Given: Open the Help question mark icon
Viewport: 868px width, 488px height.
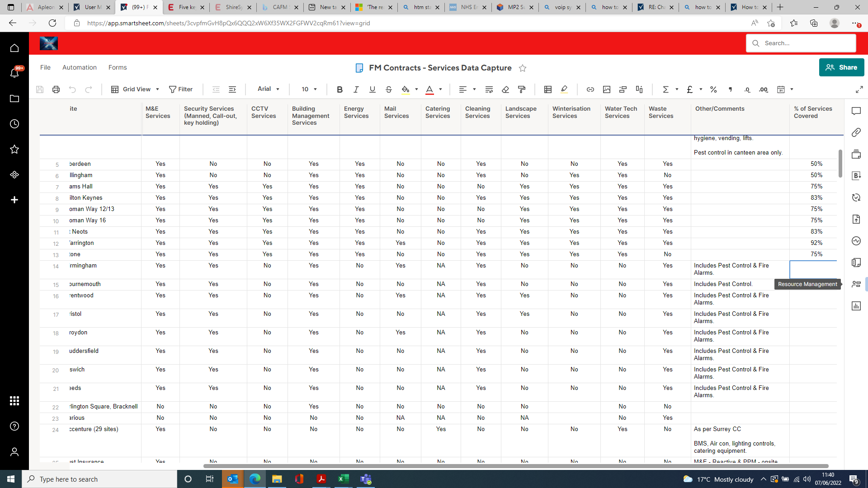Looking at the screenshot, I should [x=14, y=426].
